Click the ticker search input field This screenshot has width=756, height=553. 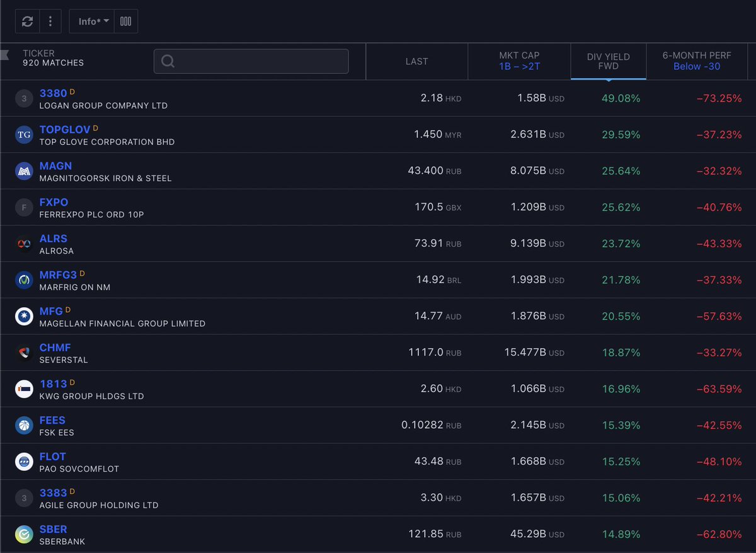point(251,61)
